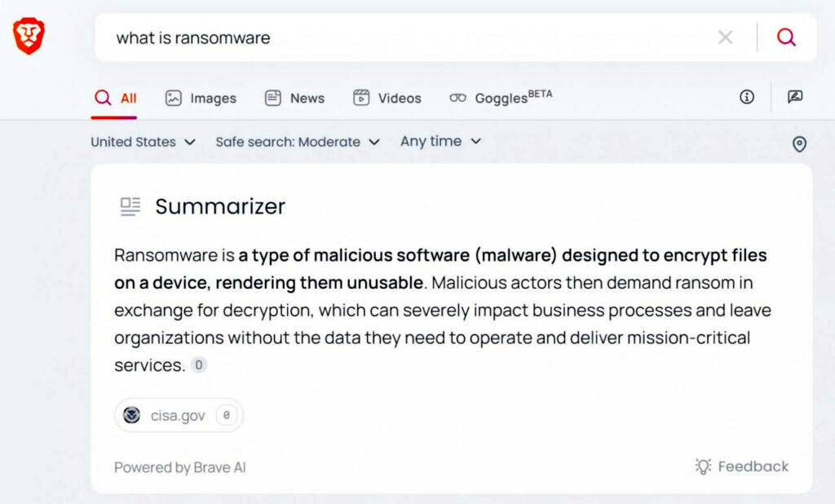Open the info circle icon
The image size is (835, 504).
747,97
